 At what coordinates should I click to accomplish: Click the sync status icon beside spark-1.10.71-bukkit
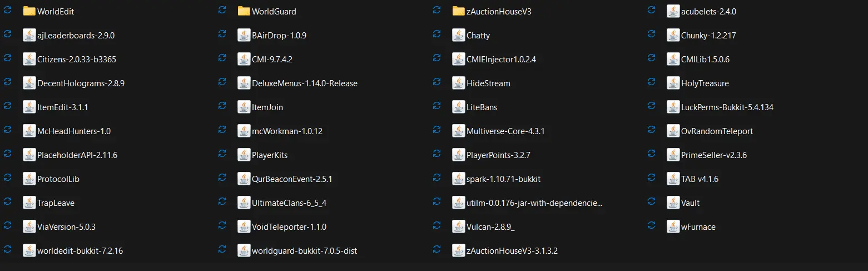click(437, 178)
